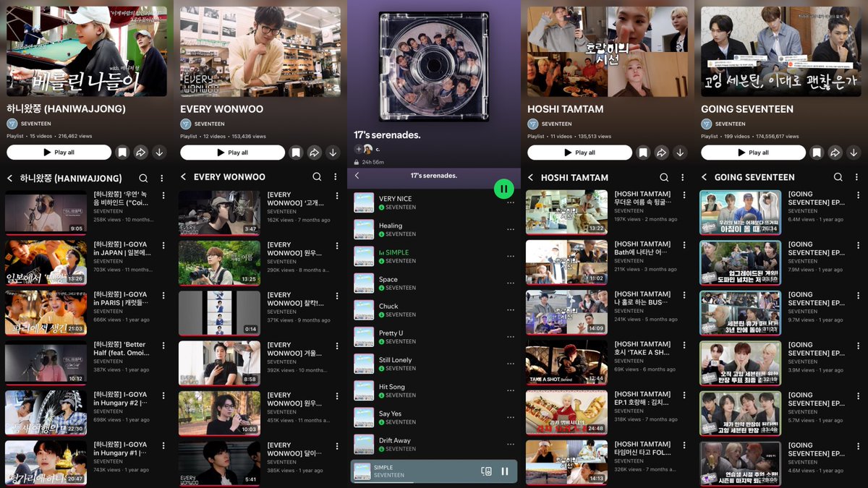Image resolution: width=868 pixels, height=488 pixels.
Task: Pause the 17's serenades. playlist with the green button
Action: click(504, 189)
